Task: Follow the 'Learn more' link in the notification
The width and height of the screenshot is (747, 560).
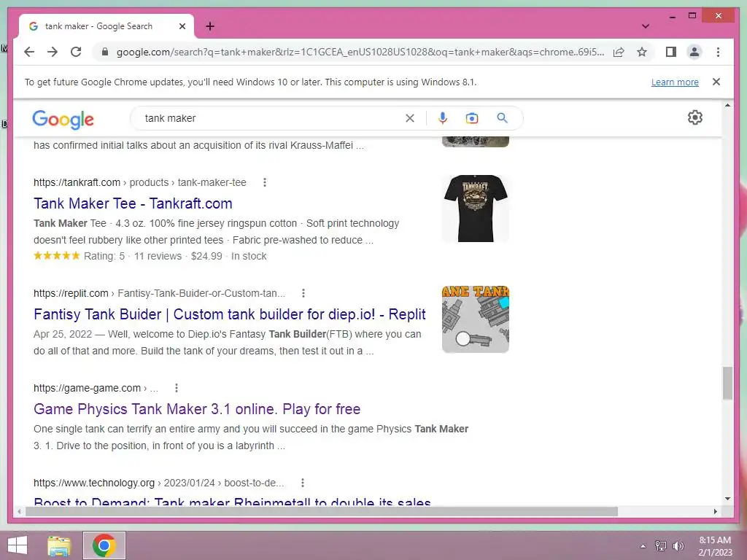Action: (x=675, y=82)
